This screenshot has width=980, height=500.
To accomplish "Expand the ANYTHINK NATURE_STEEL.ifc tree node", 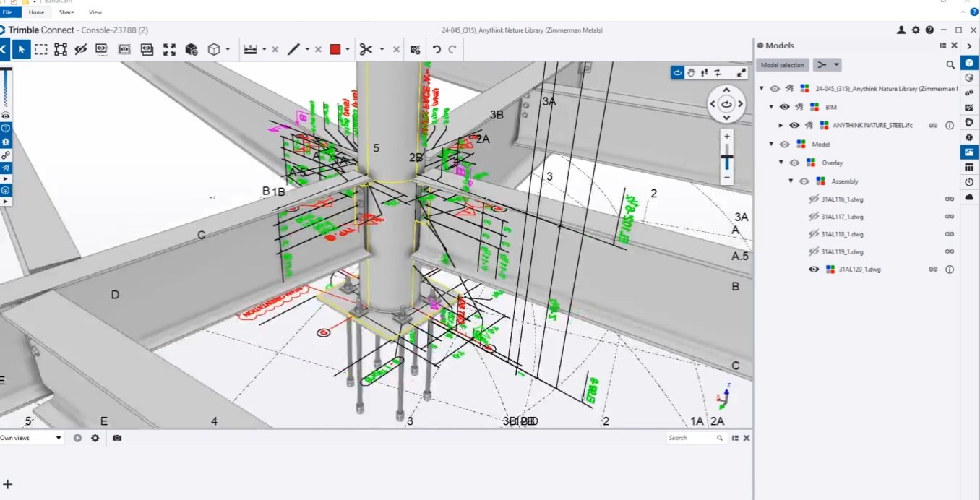I will tap(781, 125).
